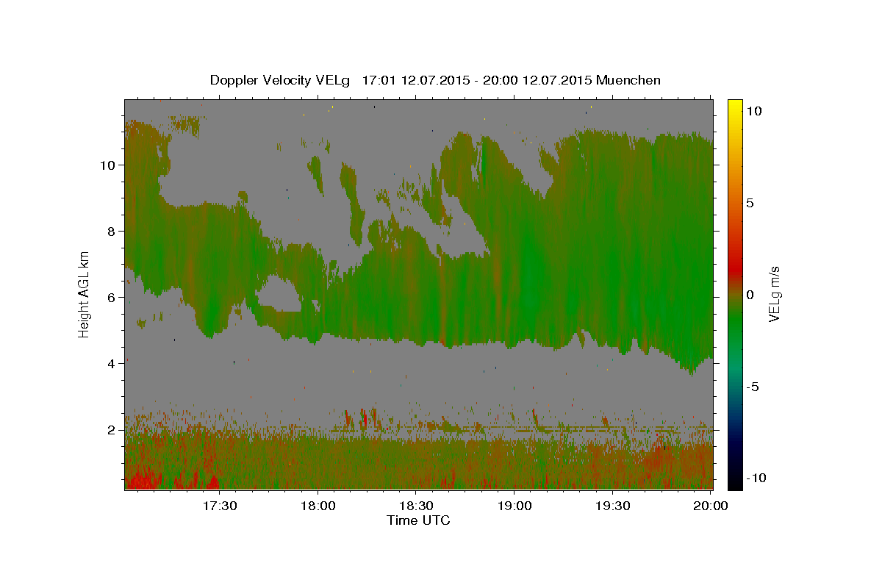This screenshot has width=882, height=588.
Task: Select the 18:30 time tick label
Action: (416, 506)
